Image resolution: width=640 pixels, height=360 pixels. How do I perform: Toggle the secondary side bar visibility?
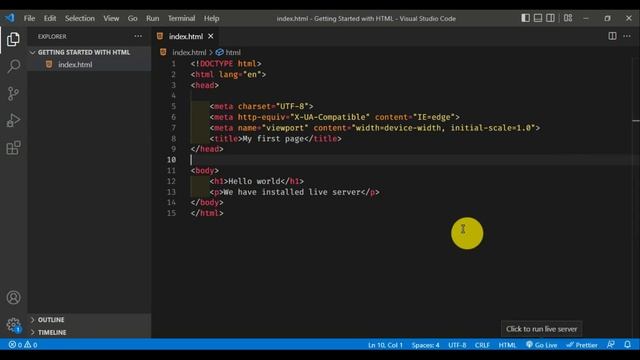(550, 18)
